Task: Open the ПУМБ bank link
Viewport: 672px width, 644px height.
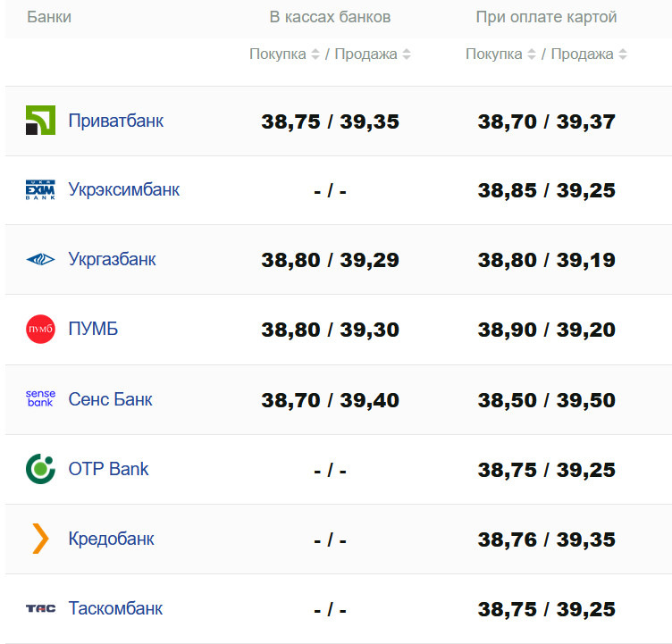Action: pyautogui.click(x=93, y=330)
